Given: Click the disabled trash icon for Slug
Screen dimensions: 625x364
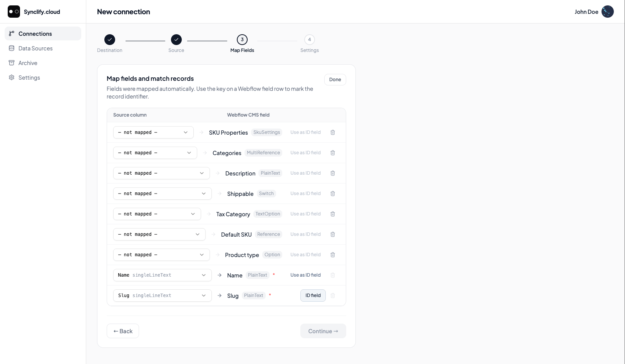Looking at the screenshot, I should coord(333,296).
